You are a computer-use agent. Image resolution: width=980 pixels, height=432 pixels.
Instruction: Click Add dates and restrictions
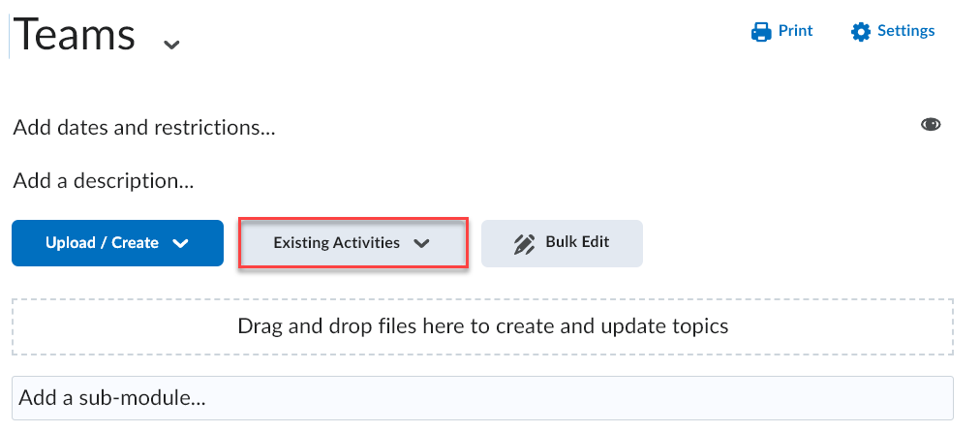coord(144,128)
